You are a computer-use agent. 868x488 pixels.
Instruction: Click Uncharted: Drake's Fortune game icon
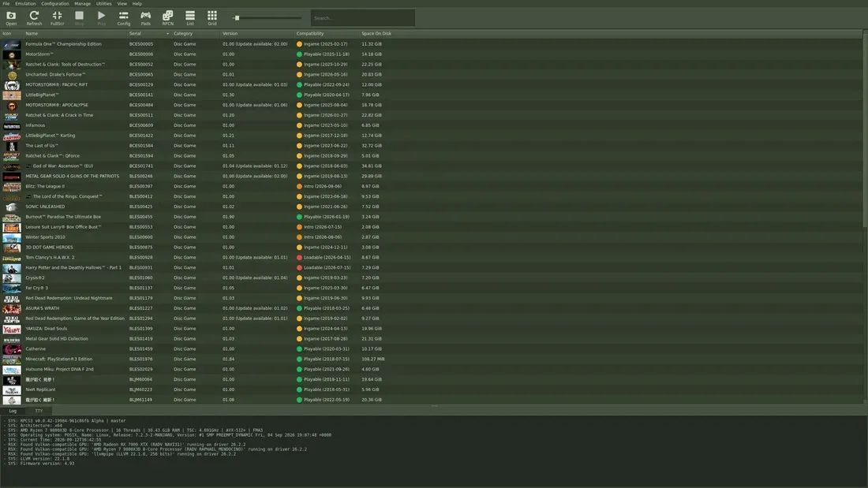coord(12,75)
